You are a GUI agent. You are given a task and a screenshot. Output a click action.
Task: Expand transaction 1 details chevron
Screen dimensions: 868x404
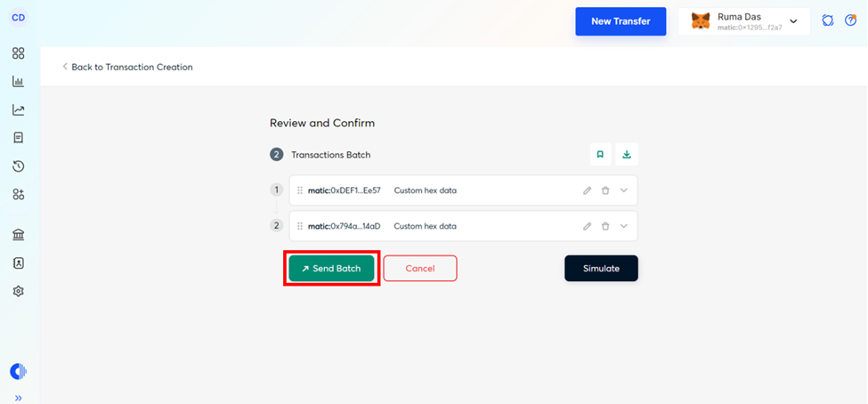click(624, 190)
